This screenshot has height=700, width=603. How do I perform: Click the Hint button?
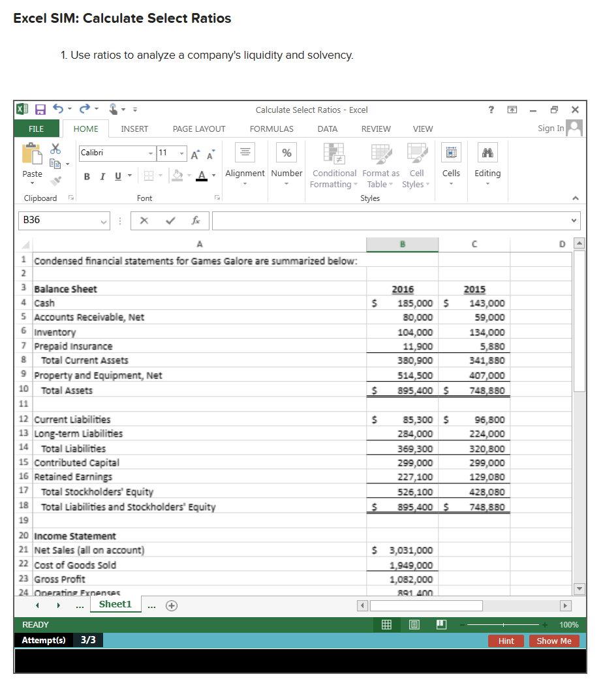[x=506, y=641]
